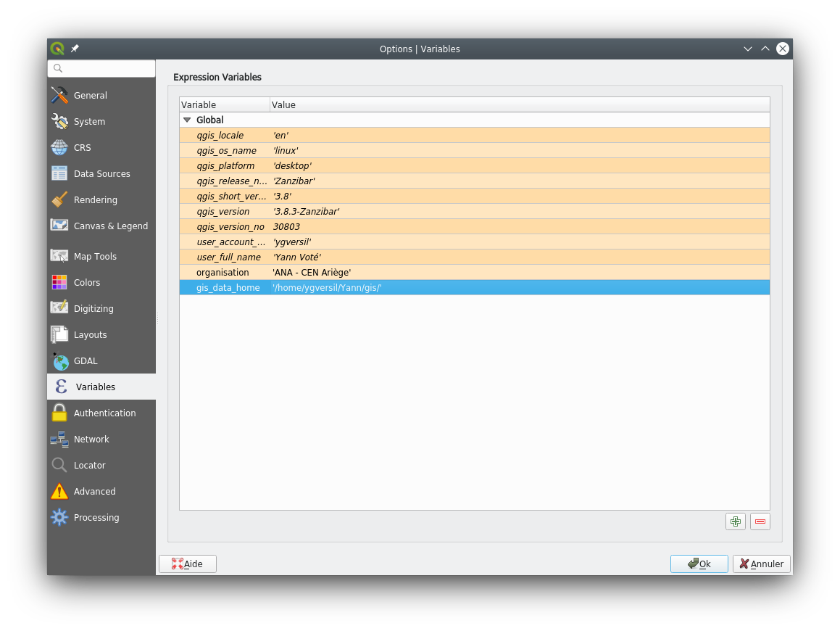Click the 'ygversil' account value
840x631 pixels.
[292, 242]
